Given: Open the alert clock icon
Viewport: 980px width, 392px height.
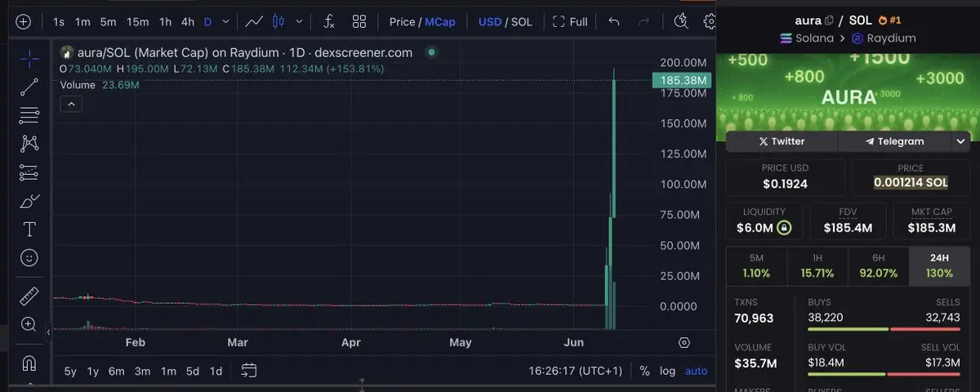Looking at the screenshot, I should click(x=680, y=22).
